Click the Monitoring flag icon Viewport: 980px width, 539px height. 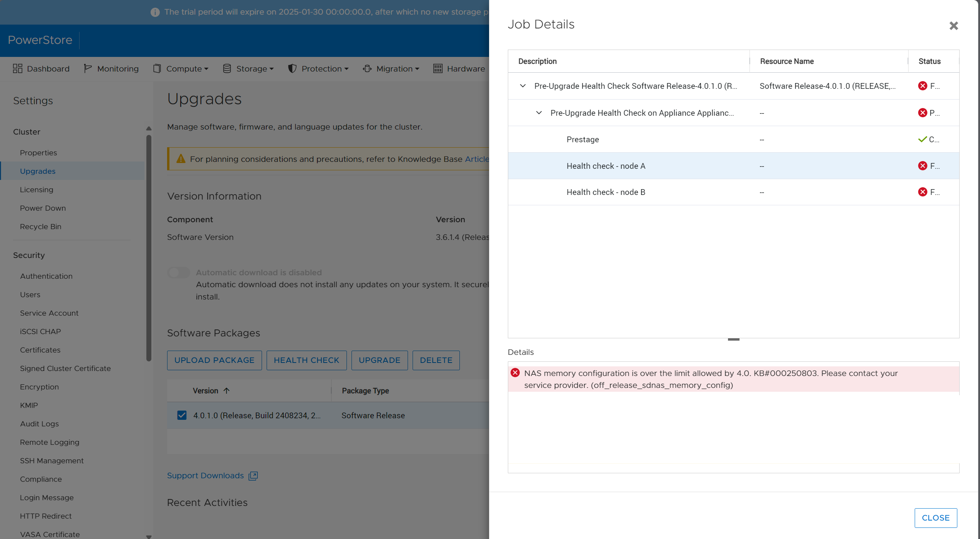pyautogui.click(x=88, y=68)
